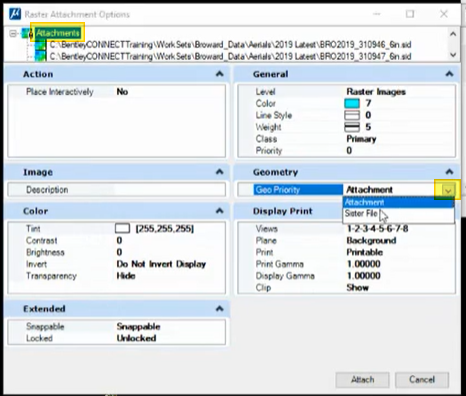
Task: Click the Weight line thickness icon
Action: (x=352, y=127)
